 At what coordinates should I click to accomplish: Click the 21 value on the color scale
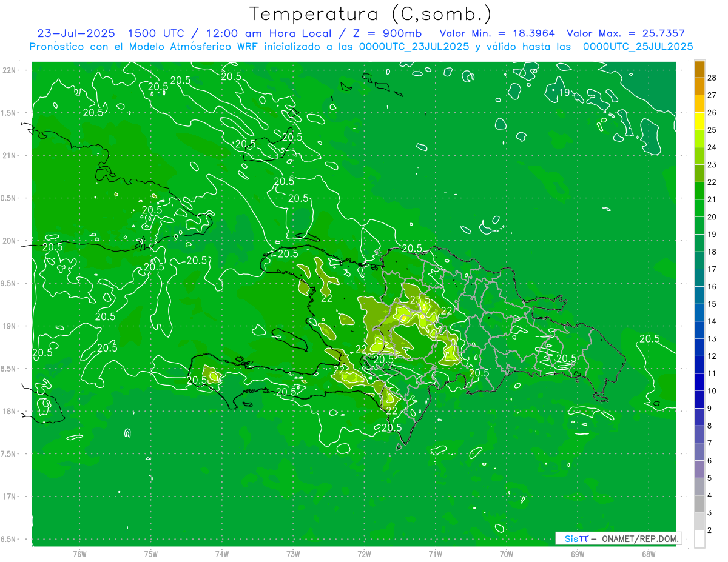712,199
